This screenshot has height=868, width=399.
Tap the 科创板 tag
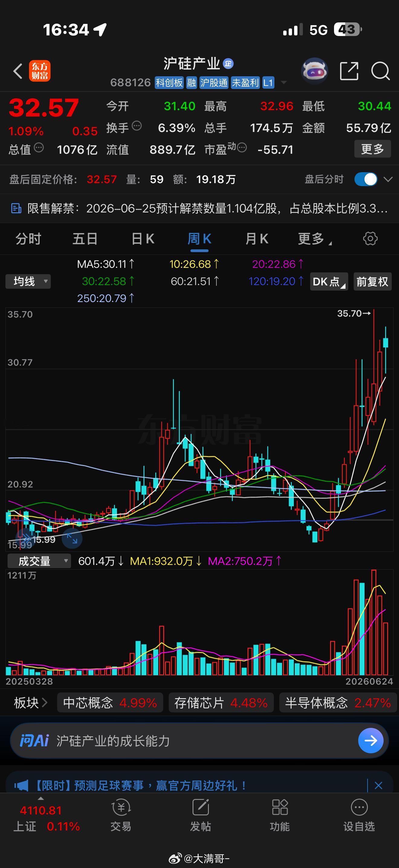click(169, 83)
